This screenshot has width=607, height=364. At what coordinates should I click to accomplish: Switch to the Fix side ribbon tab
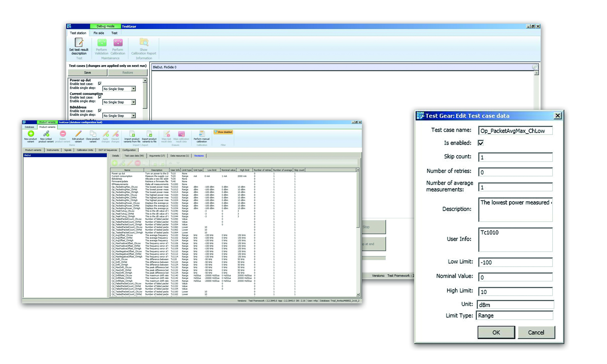click(x=99, y=33)
